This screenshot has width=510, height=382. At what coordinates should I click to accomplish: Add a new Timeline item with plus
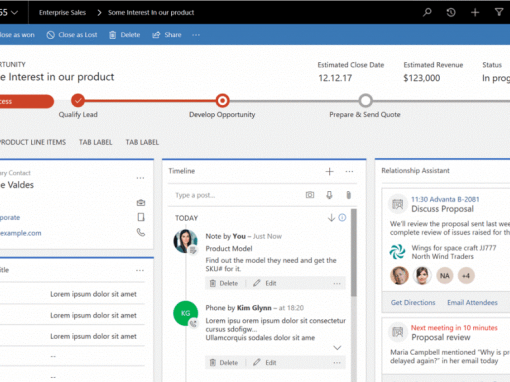pos(329,171)
